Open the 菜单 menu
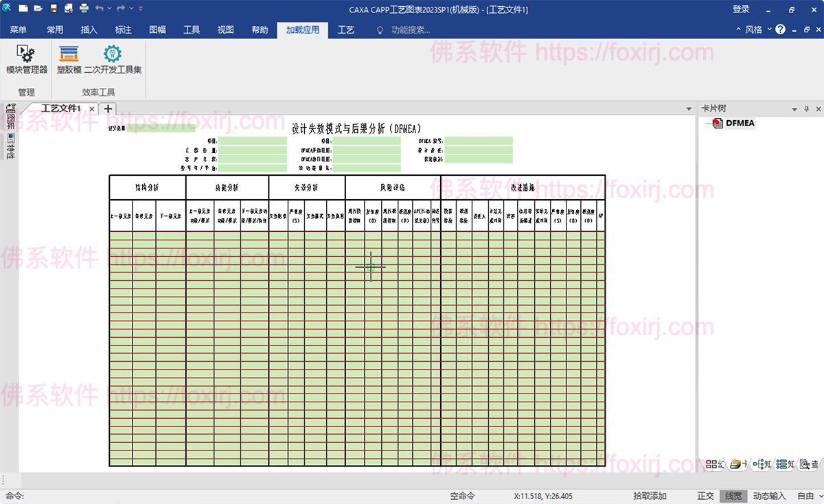Screen dimensions: 824x504 click(x=18, y=30)
